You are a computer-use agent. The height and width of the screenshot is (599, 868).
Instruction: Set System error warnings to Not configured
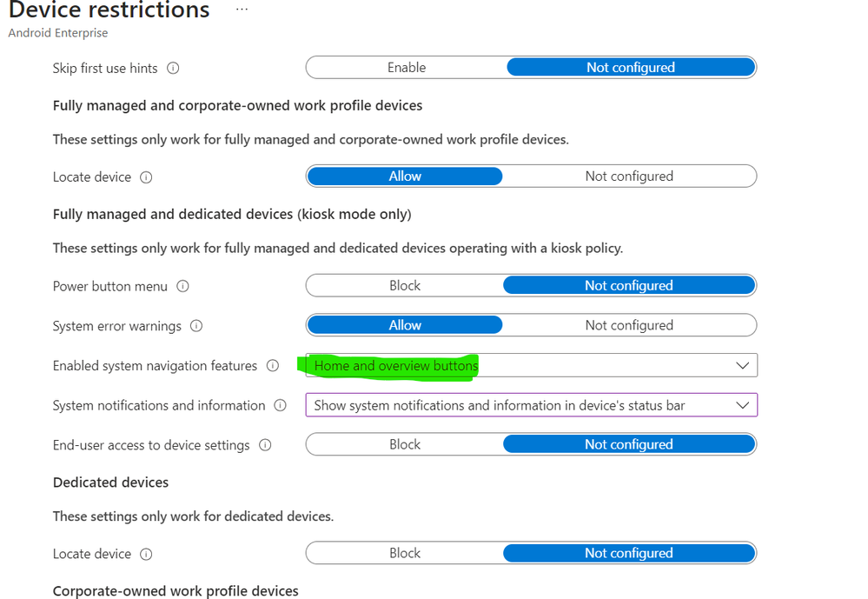629,325
